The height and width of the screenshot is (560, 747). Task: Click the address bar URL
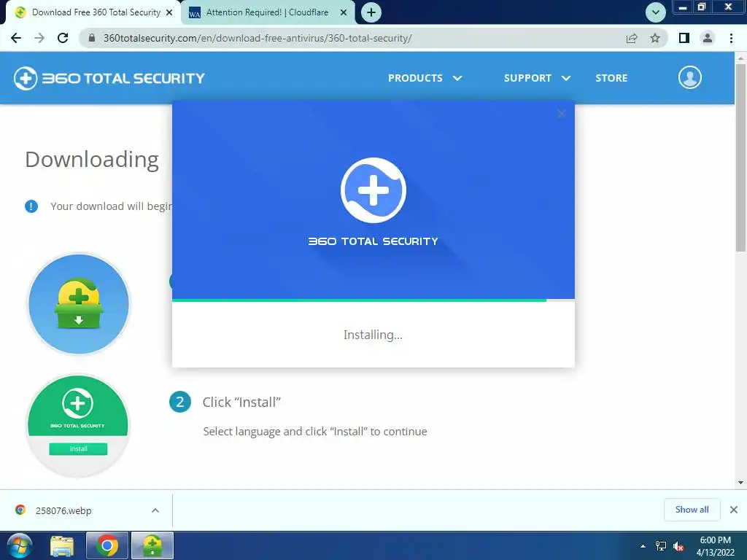pyautogui.click(x=258, y=38)
